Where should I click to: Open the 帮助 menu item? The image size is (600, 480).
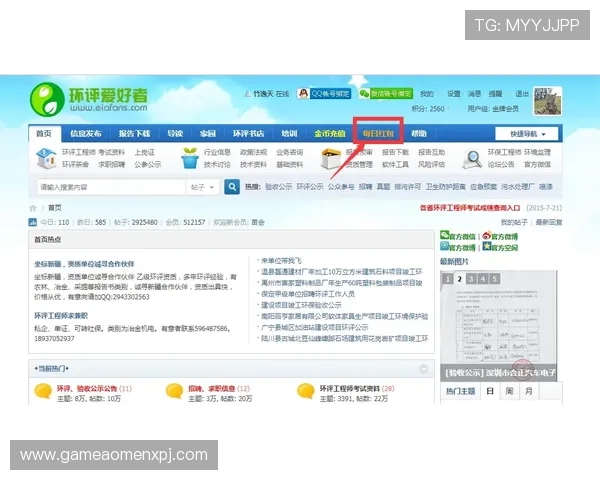[419, 134]
